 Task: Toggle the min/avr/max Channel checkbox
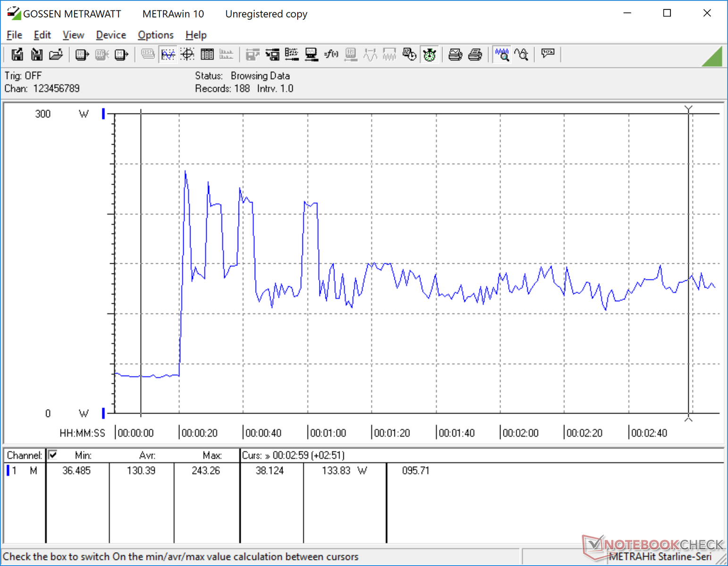(x=53, y=455)
